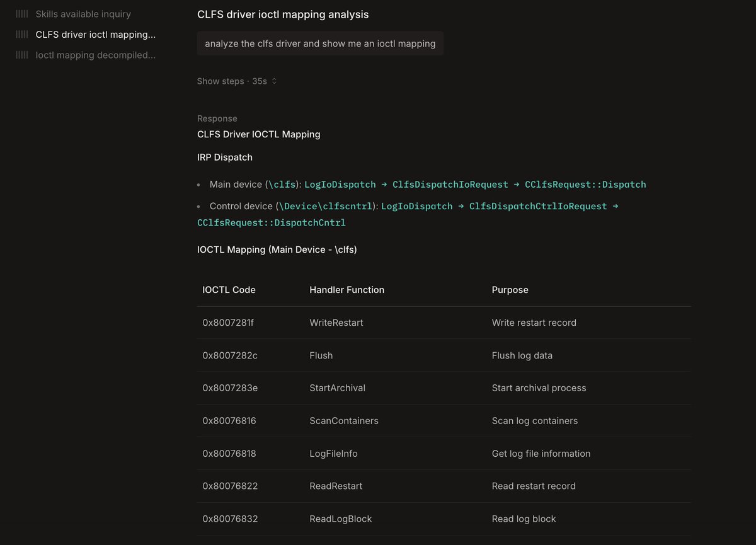The image size is (756, 545).
Task: Click the LogFileInfo handler cell
Action: [x=334, y=454]
